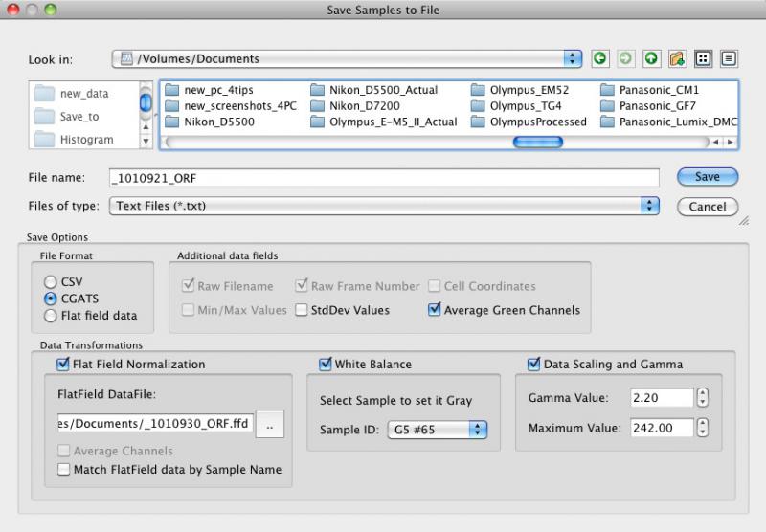
Task: Open Panasonic_CM1 folder
Action: pyautogui.click(x=650, y=90)
